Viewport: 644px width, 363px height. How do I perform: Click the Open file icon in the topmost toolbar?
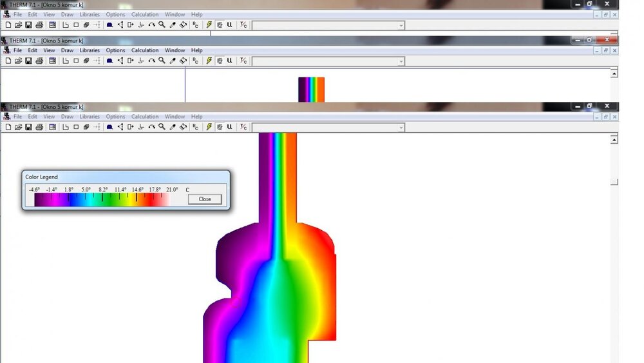18,25
